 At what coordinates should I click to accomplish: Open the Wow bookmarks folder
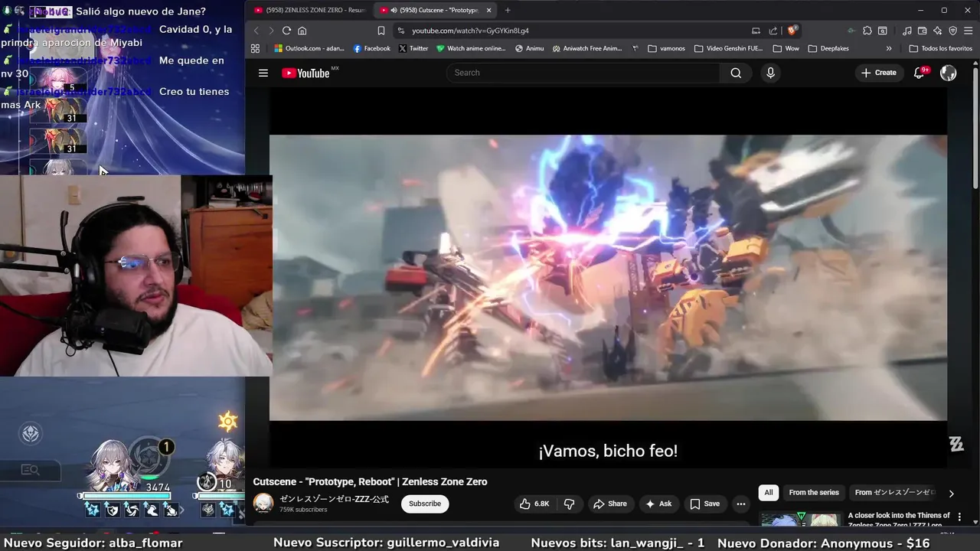tap(786, 48)
